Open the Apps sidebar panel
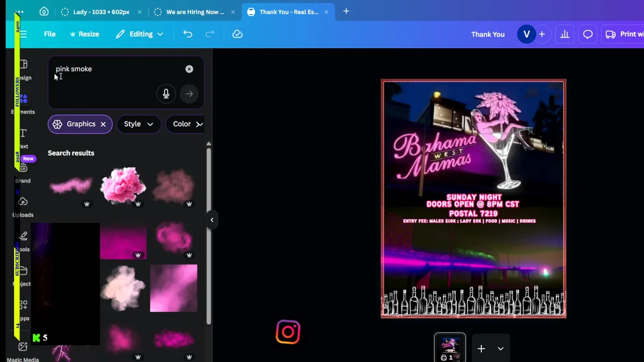Image resolution: width=644 pixels, height=362 pixels. pyautogui.click(x=23, y=310)
